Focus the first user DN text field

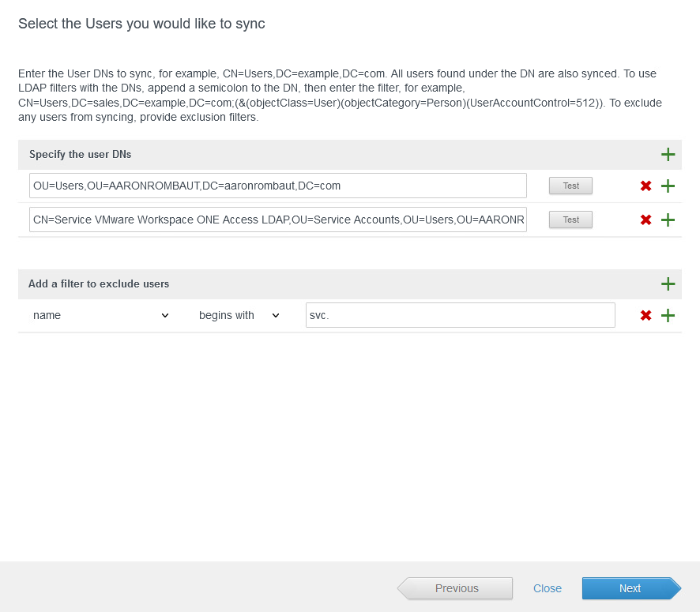277,186
